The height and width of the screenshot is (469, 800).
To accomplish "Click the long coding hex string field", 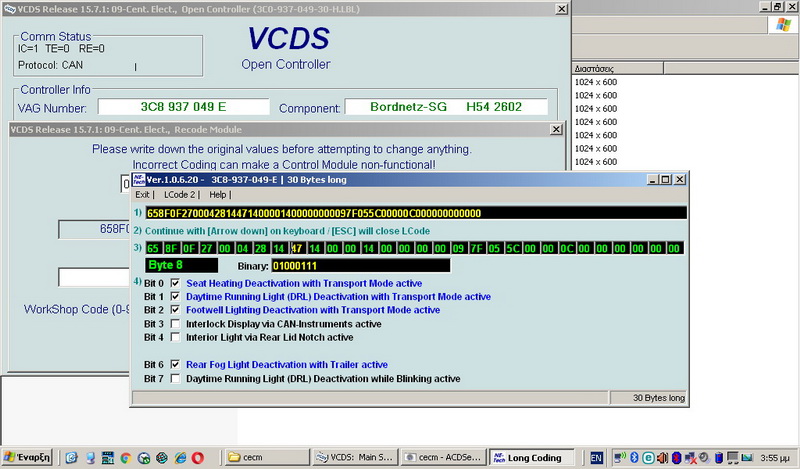I will click(416, 213).
